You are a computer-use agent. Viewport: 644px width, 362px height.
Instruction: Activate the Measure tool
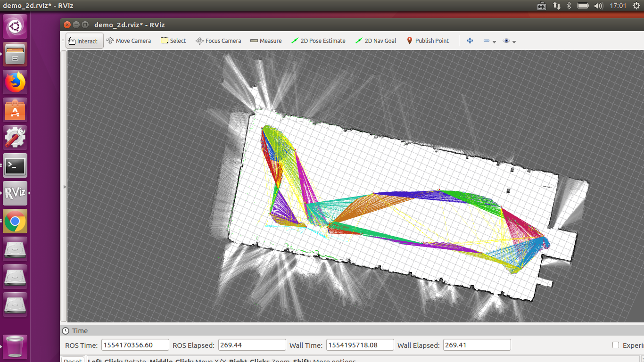[266, 41]
